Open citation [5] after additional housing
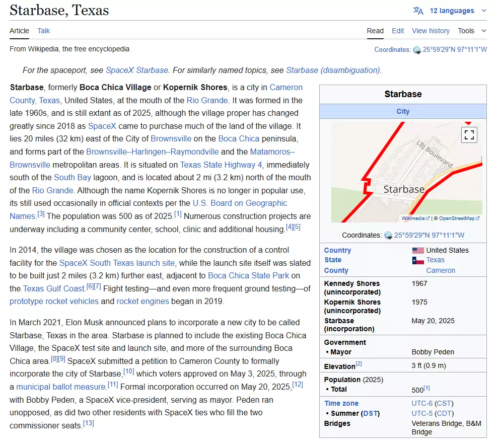This screenshot has width=500, height=448. 297,227
